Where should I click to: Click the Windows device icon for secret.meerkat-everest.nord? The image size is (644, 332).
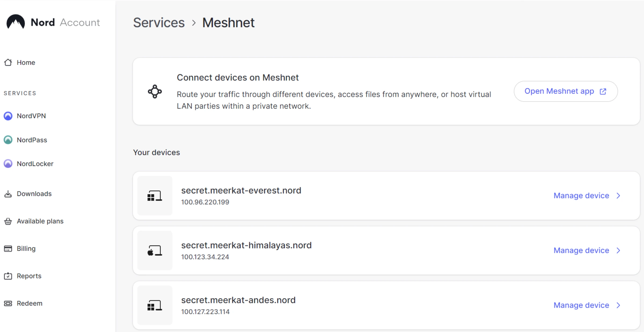point(155,195)
